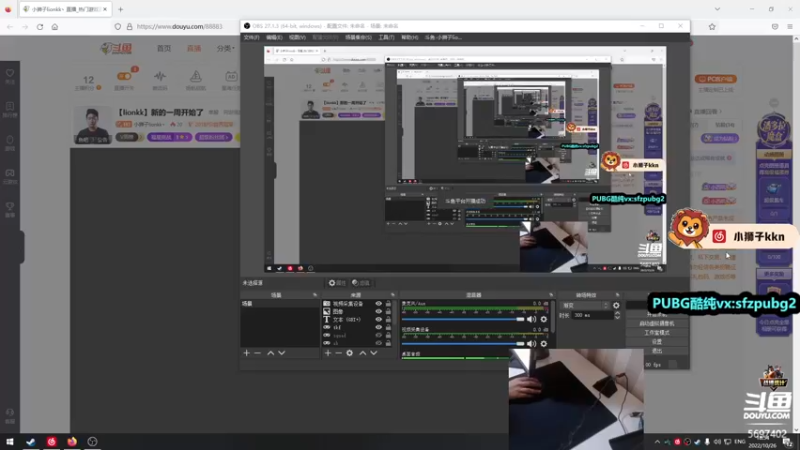Screen dimensions: 800x450
Task: Pop out the 来源 dock panel
Action: point(393,295)
